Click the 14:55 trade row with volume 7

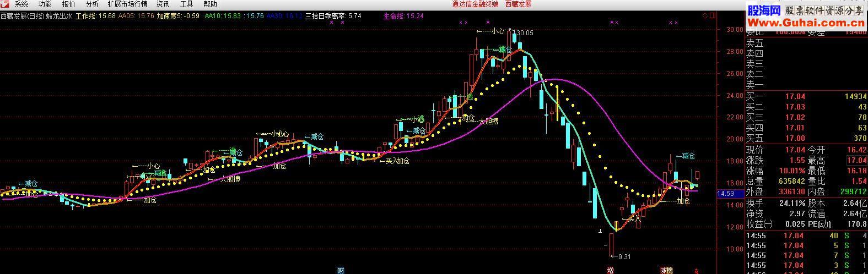[806, 255]
